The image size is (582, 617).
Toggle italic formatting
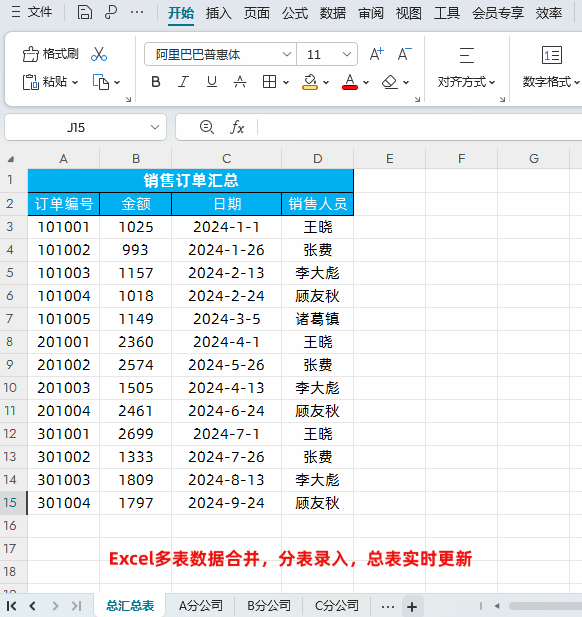tap(183, 82)
